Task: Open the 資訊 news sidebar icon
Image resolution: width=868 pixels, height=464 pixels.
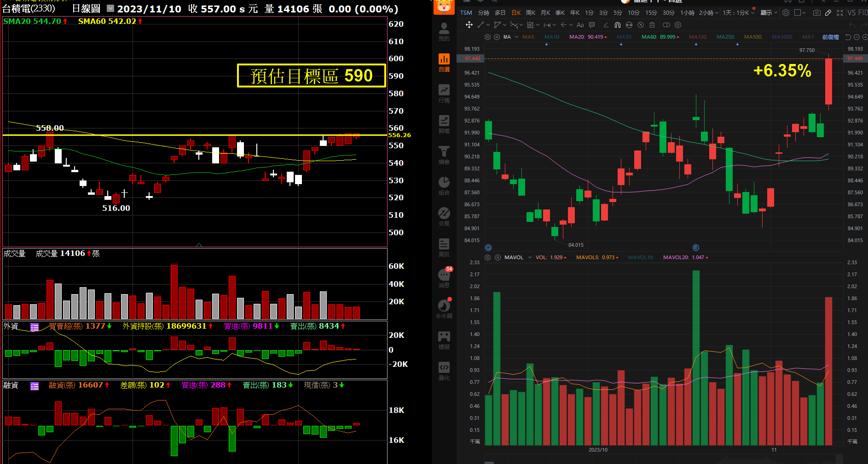Action: tap(444, 248)
